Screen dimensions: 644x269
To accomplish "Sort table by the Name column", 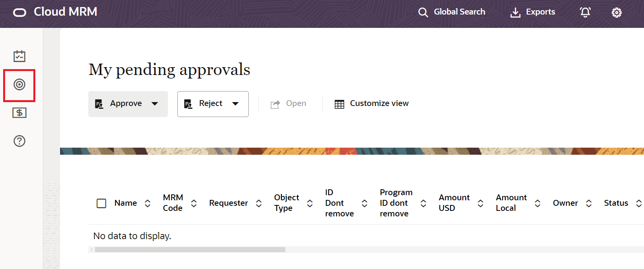I will 148,203.
